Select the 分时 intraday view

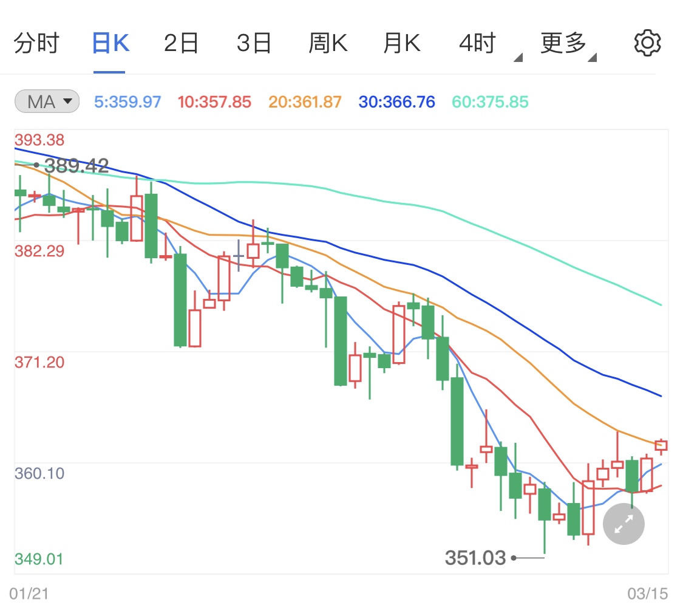pos(36,42)
